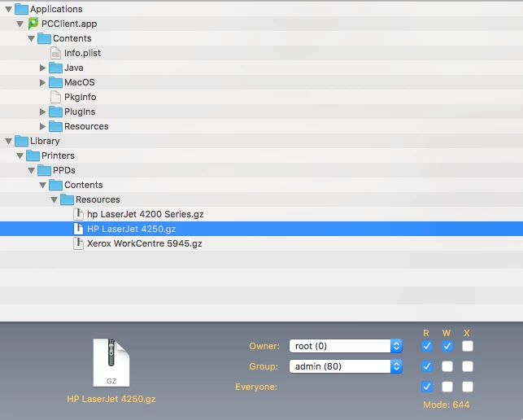The width and height of the screenshot is (523, 420).
Task: Click the Mode: 644 value
Action: (x=447, y=405)
